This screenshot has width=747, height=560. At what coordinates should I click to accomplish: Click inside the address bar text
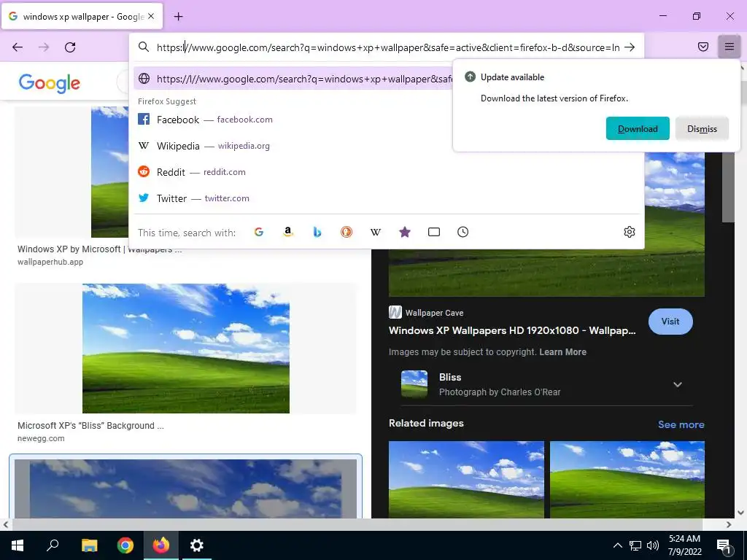point(388,47)
